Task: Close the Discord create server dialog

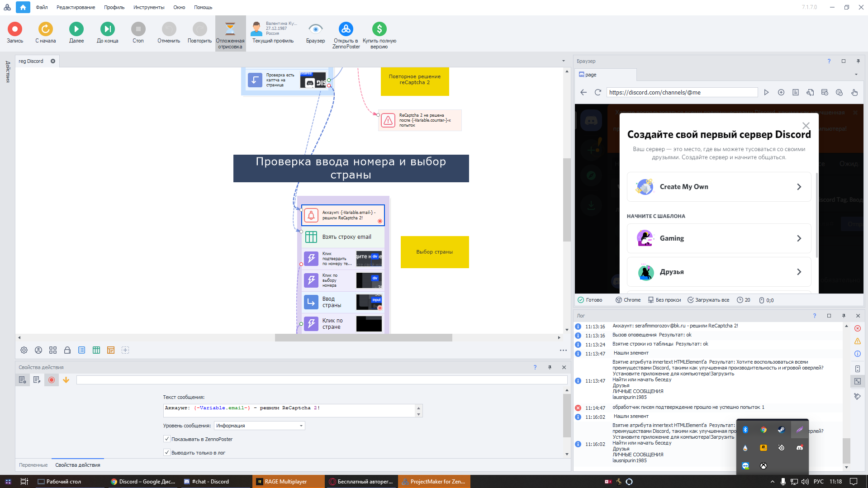Action: 806,125
